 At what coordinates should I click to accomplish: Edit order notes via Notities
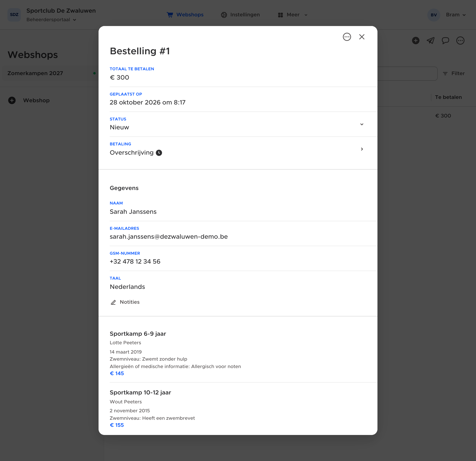coord(125,302)
